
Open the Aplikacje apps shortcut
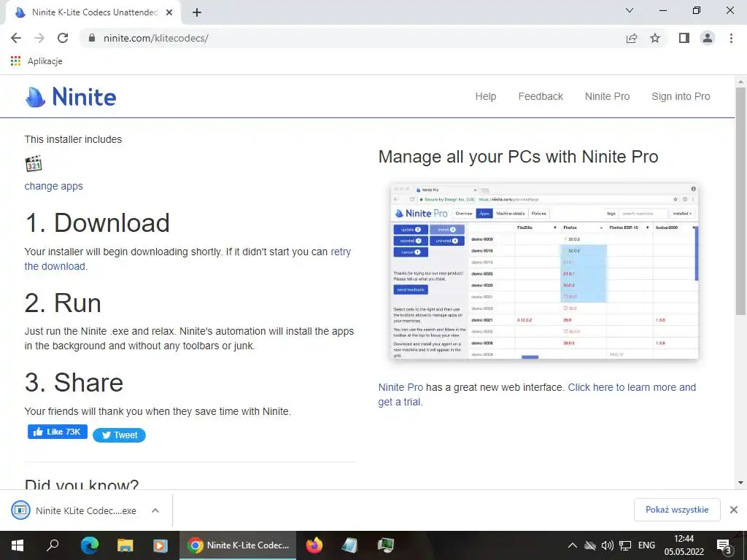click(36, 61)
